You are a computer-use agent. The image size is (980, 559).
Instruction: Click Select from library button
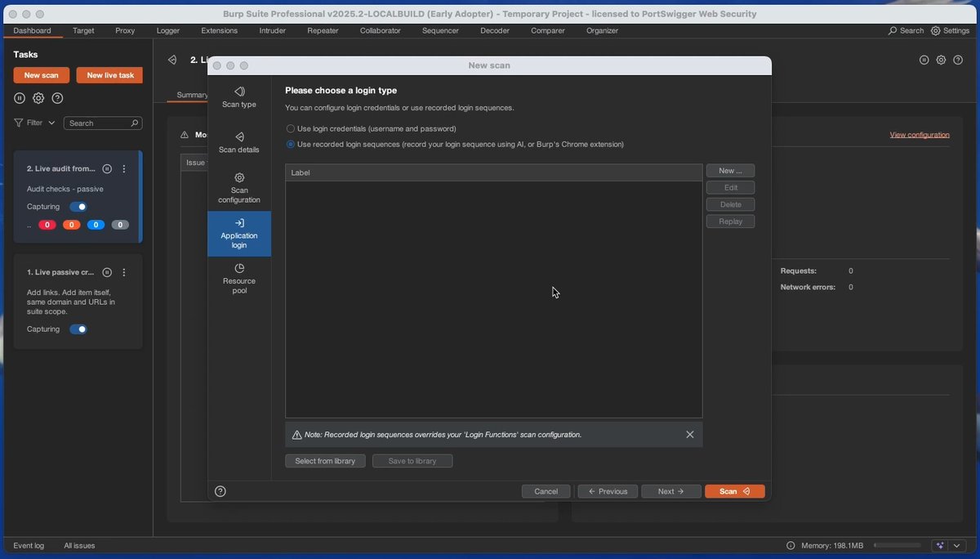325,461
